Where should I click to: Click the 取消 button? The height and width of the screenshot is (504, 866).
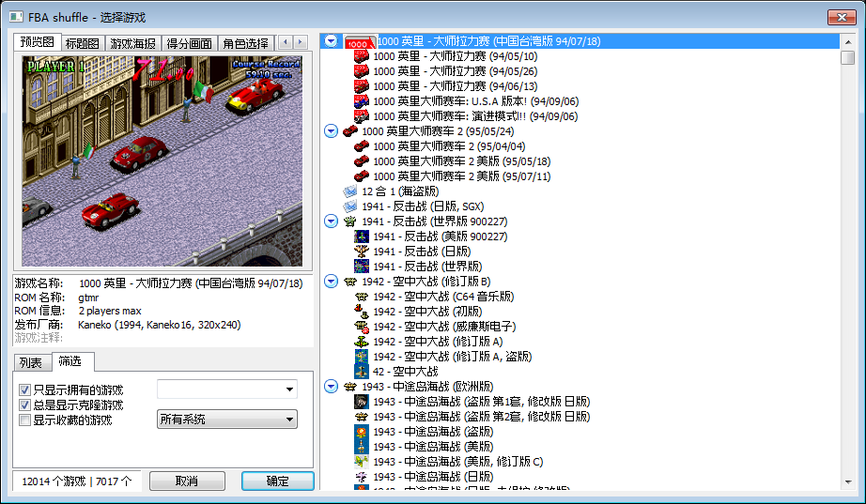pyautogui.click(x=187, y=481)
